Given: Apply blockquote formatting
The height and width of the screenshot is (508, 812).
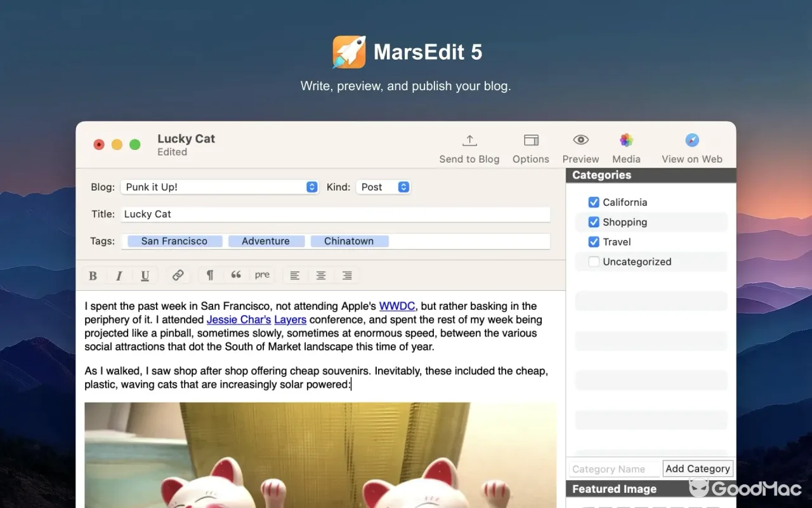Looking at the screenshot, I should (x=236, y=276).
